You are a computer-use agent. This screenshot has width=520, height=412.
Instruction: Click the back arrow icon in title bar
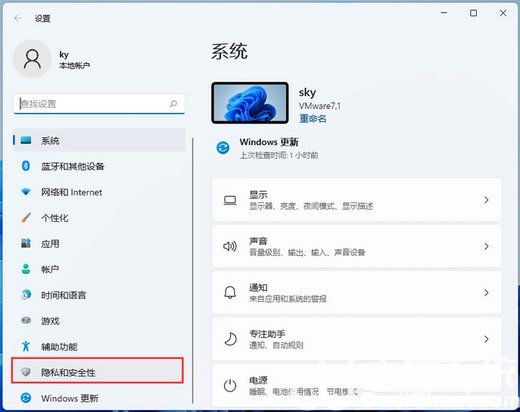point(18,18)
